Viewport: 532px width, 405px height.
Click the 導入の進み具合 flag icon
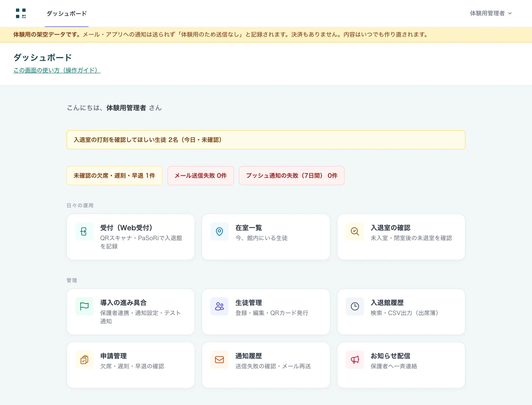[x=84, y=306]
